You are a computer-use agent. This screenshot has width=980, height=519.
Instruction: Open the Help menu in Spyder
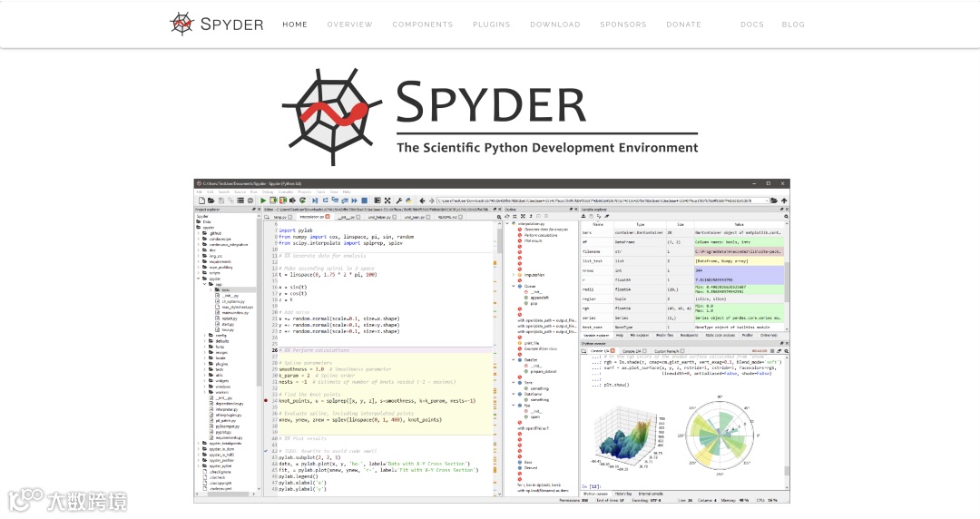(x=347, y=192)
